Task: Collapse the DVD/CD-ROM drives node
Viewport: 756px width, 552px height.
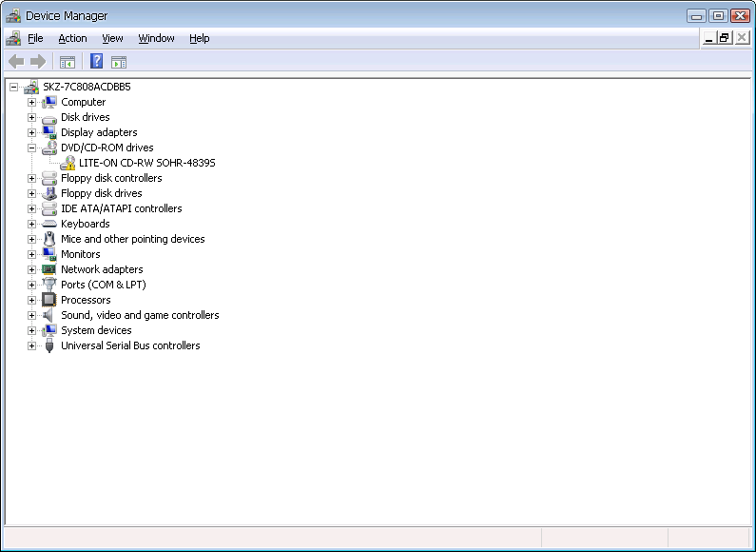Action: pos(31,148)
